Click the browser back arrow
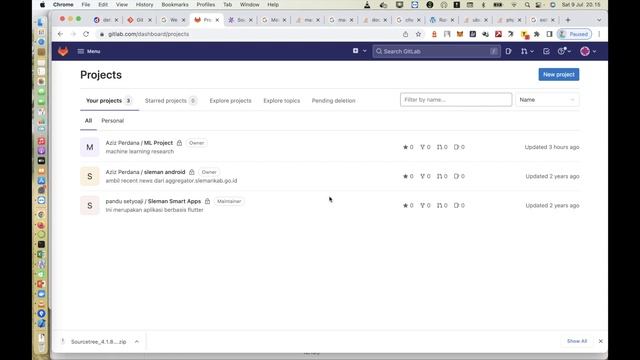 [60, 34]
